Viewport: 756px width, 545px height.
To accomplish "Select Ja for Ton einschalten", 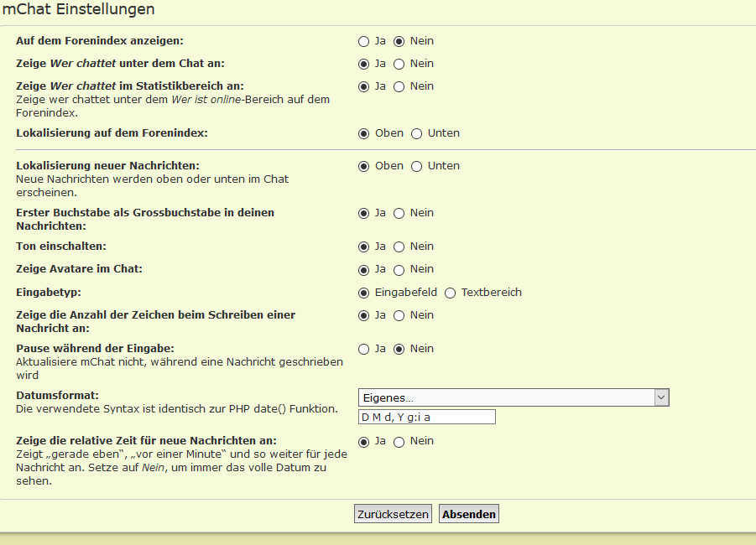I will click(363, 247).
